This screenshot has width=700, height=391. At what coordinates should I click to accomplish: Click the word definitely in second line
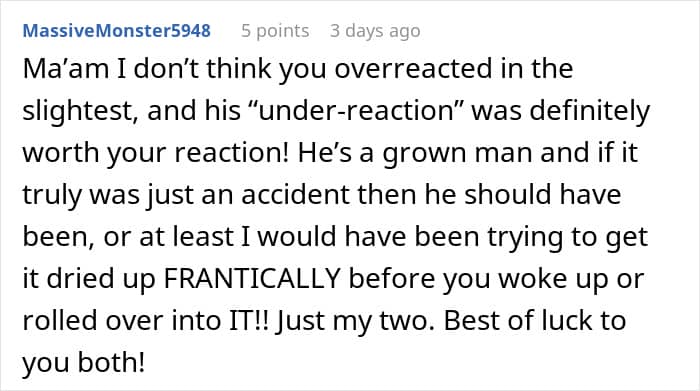click(x=590, y=111)
